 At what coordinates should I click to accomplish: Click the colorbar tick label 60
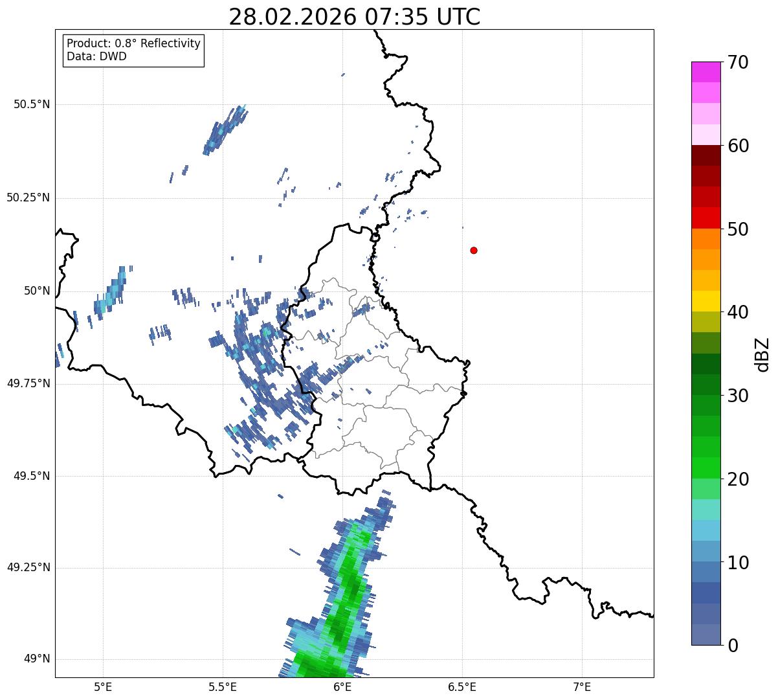pyautogui.click(x=738, y=146)
